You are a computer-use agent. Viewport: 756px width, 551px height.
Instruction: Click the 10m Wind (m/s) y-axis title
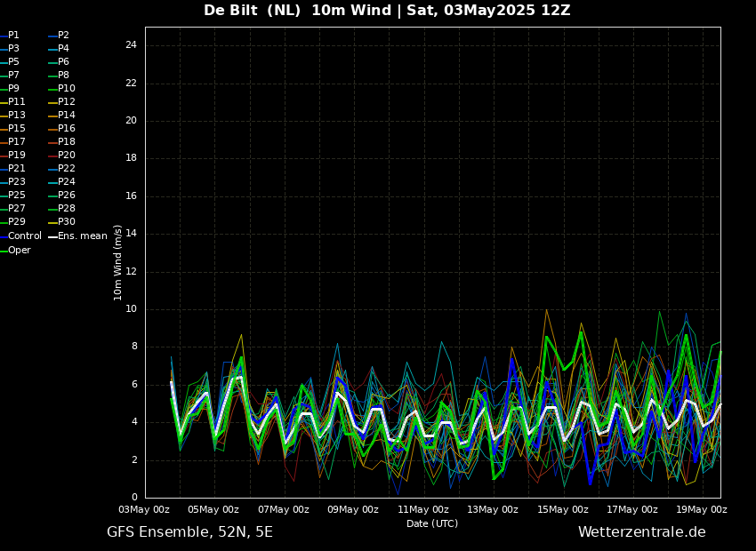click(118, 262)
